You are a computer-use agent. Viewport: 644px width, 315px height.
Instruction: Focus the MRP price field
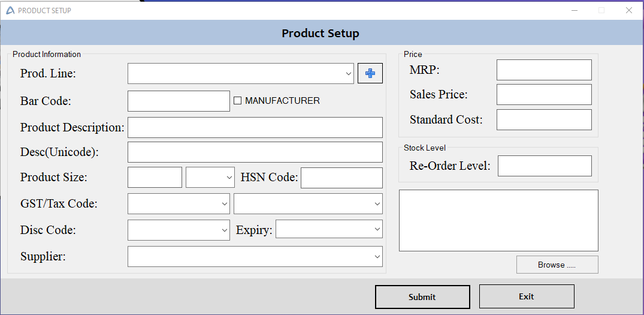point(543,70)
